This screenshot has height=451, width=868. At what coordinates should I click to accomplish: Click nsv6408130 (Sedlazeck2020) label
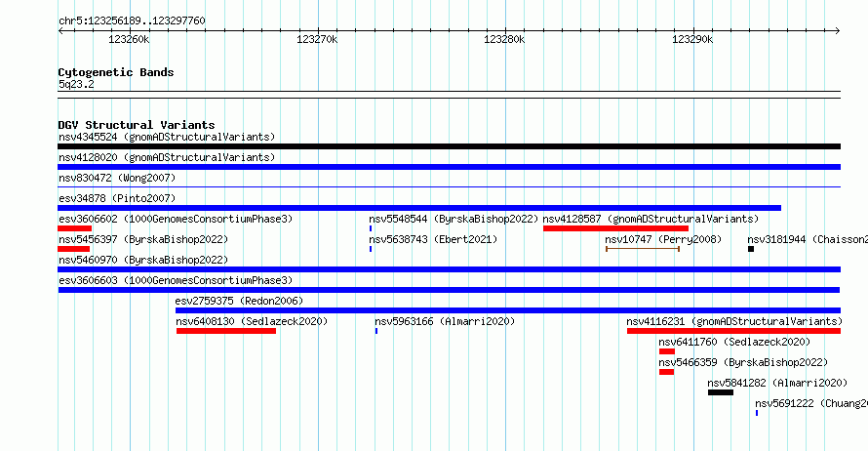click(x=252, y=321)
